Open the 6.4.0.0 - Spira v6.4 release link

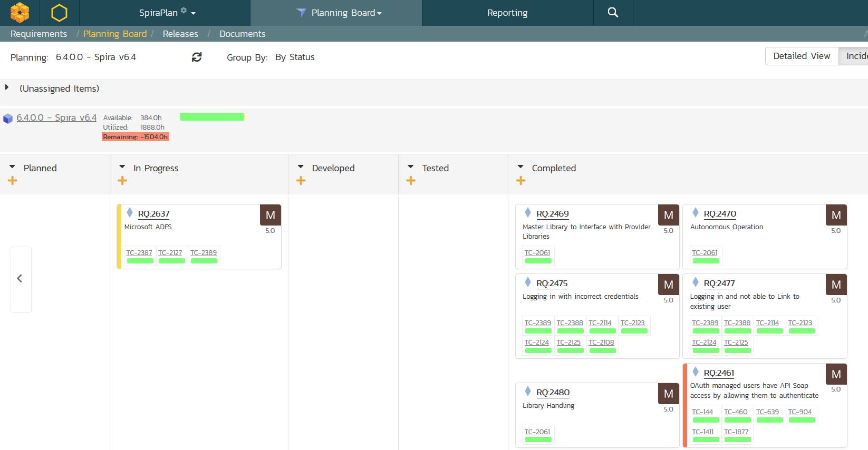tap(56, 118)
